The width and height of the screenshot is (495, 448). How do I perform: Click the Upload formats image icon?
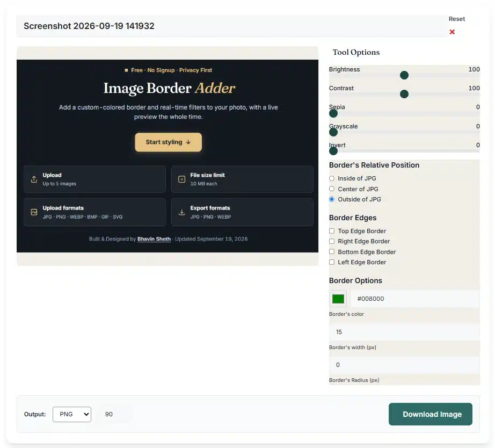click(34, 212)
